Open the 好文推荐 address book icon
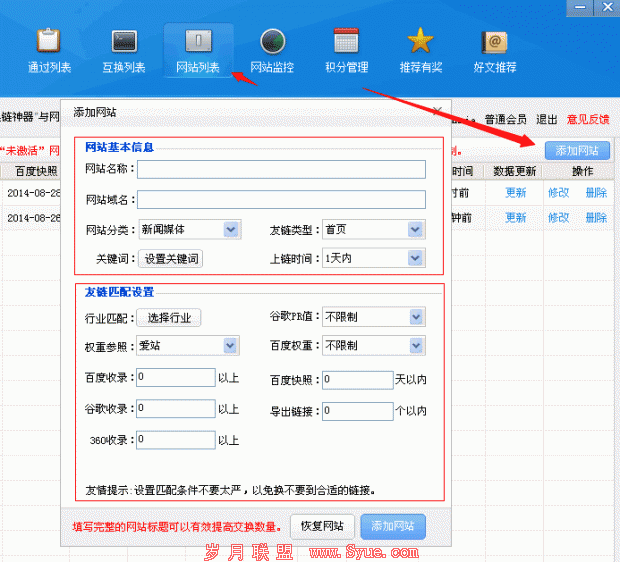 pos(495,42)
